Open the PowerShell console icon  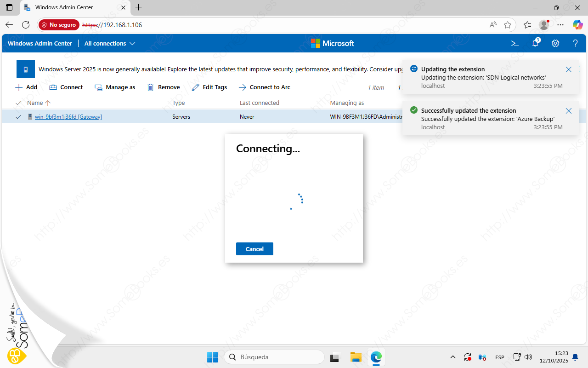tap(515, 43)
